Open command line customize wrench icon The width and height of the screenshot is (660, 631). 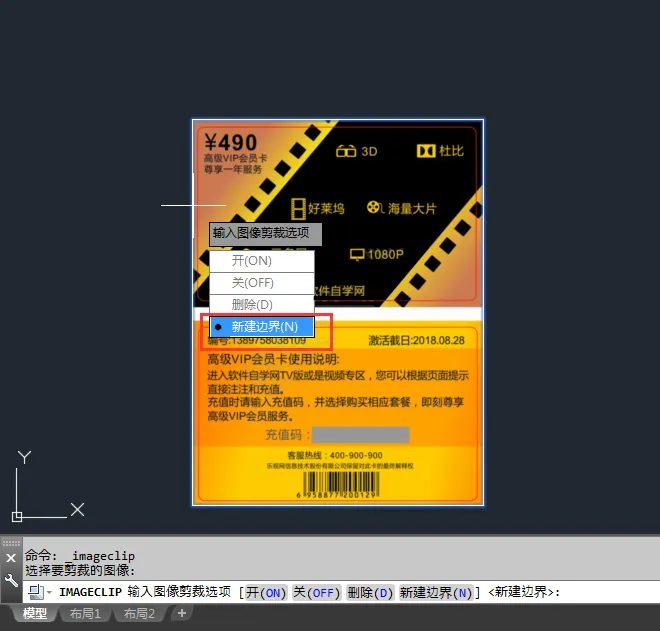click(11, 580)
